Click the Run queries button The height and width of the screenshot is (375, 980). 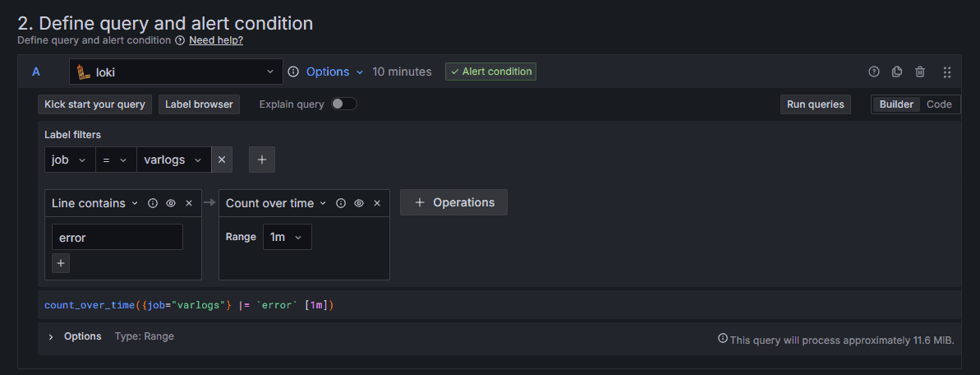point(816,104)
